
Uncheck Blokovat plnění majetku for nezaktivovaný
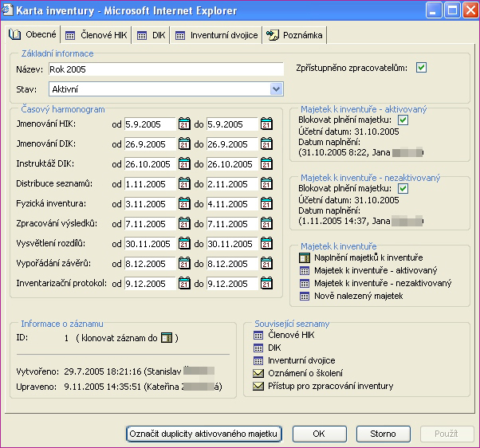click(x=403, y=188)
